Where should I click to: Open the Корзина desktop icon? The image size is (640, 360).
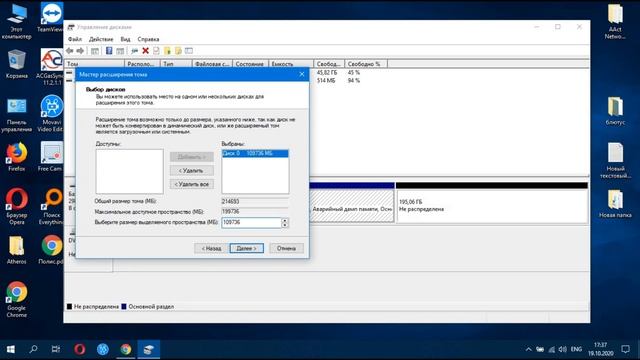(16, 64)
